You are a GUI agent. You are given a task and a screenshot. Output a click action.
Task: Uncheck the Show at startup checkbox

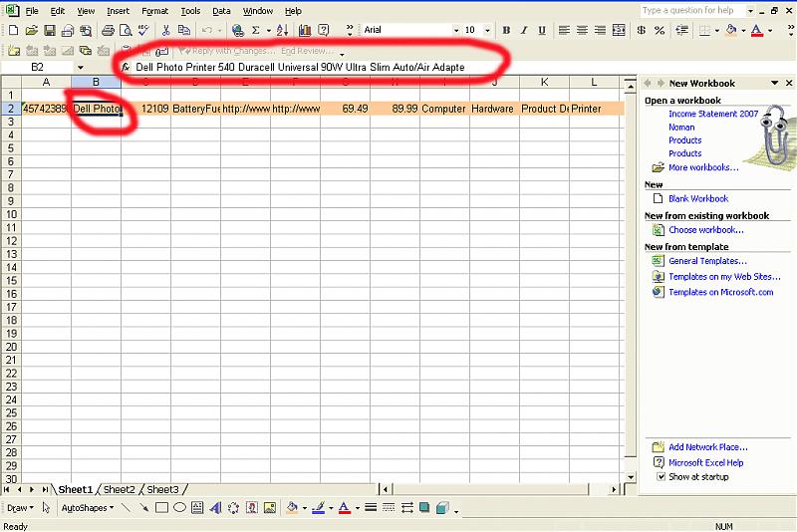coord(661,477)
